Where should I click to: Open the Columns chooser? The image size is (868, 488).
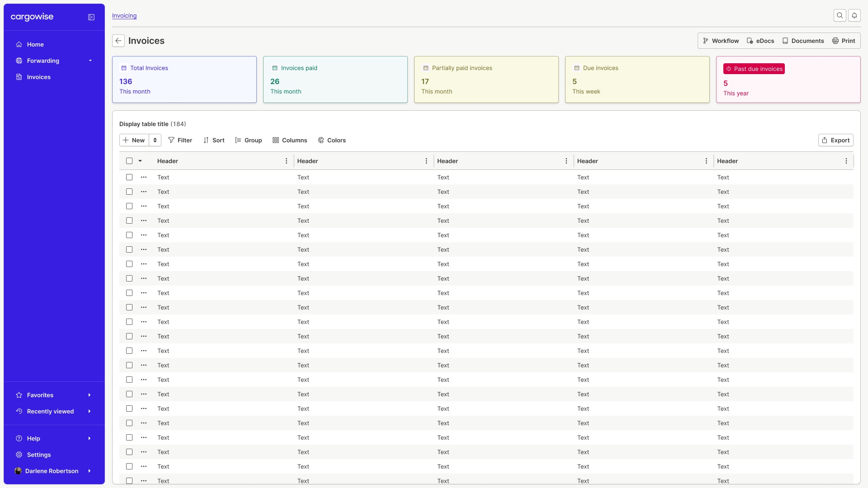click(x=290, y=140)
